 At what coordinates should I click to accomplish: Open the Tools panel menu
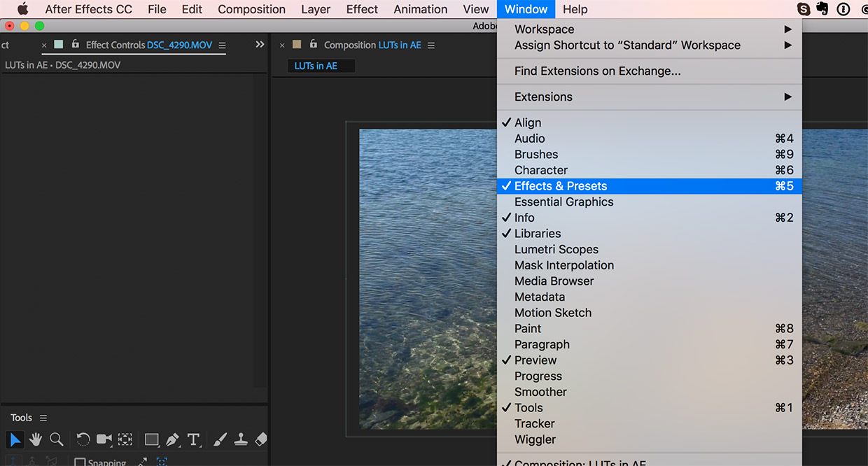coord(43,418)
